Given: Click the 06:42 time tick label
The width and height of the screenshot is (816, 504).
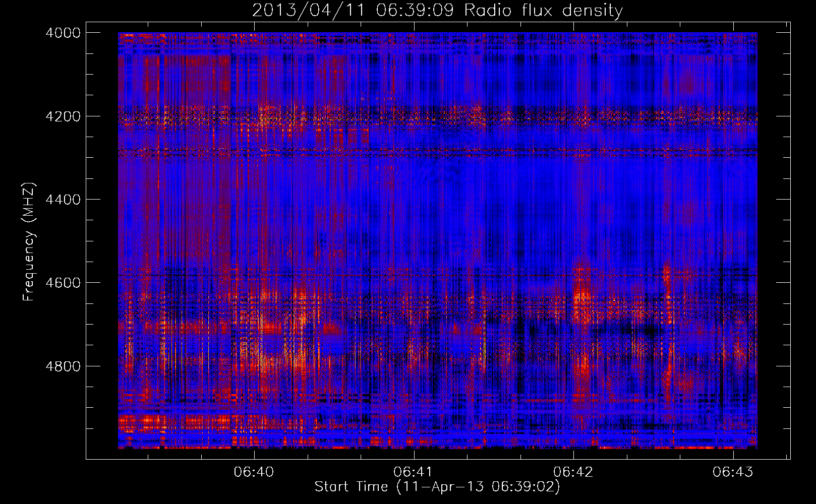Looking at the screenshot, I should coord(573,472).
